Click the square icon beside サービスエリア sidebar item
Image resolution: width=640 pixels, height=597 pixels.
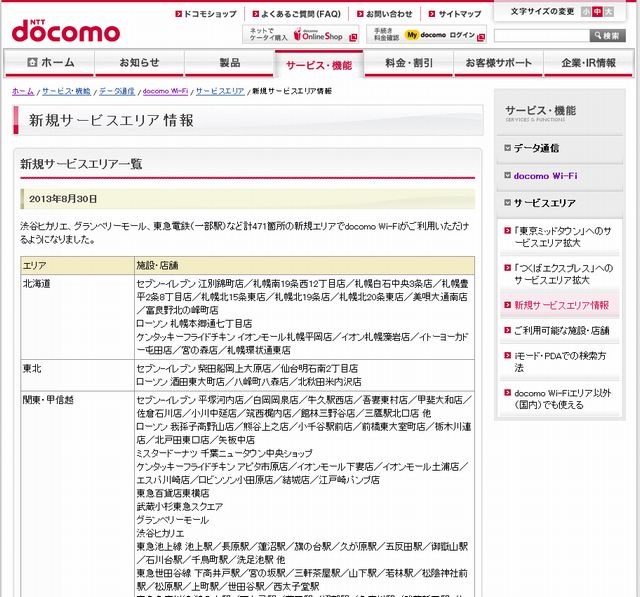point(507,202)
